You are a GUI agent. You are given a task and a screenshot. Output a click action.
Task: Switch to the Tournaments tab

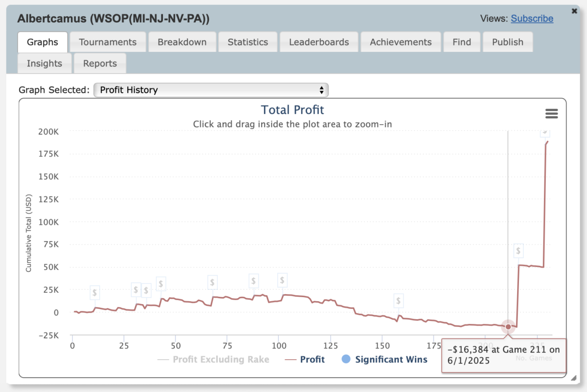(x=108, y=42)
